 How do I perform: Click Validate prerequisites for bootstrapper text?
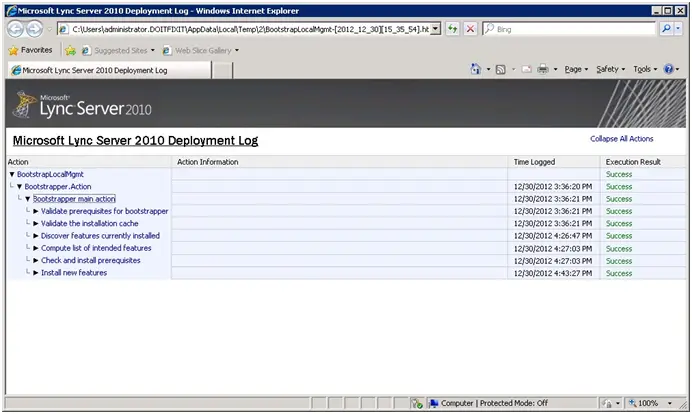point(105,211)
